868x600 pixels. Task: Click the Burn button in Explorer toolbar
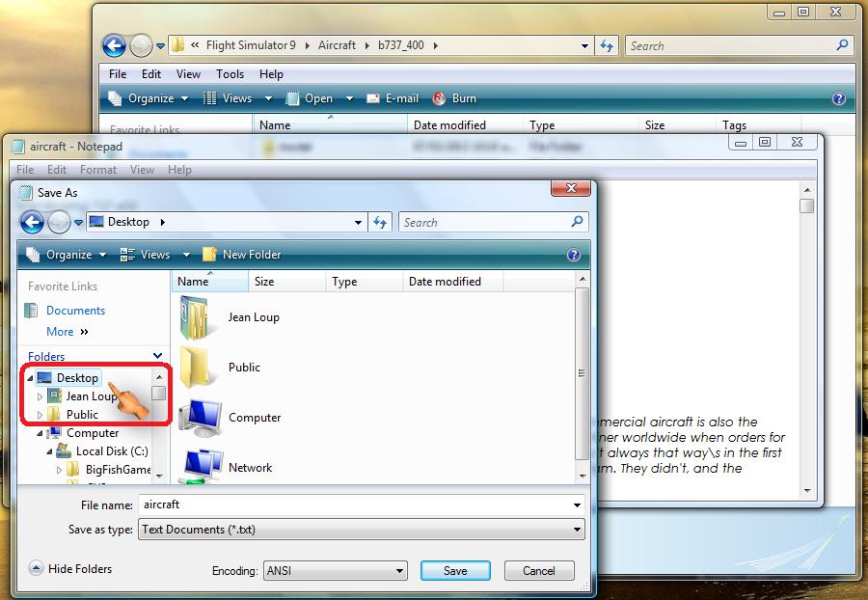455,98
